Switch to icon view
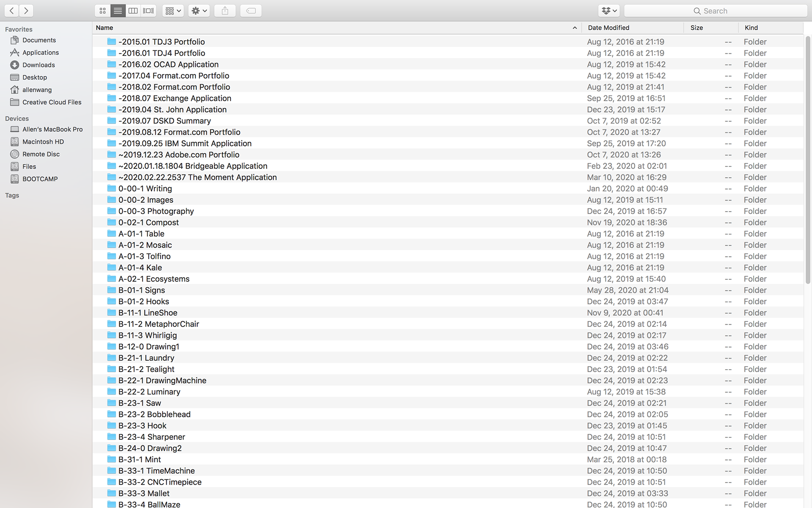This screenshot has height=508, width=812. point(102,11)
